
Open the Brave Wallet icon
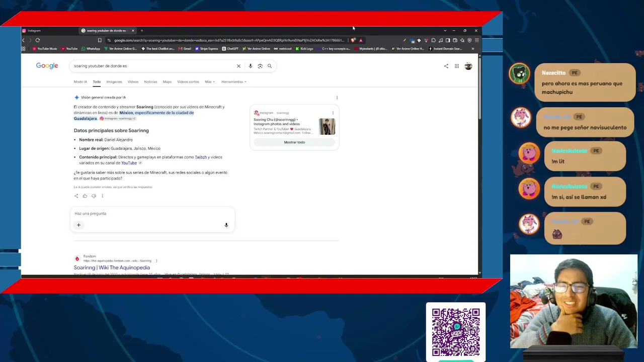coord(455,40)
